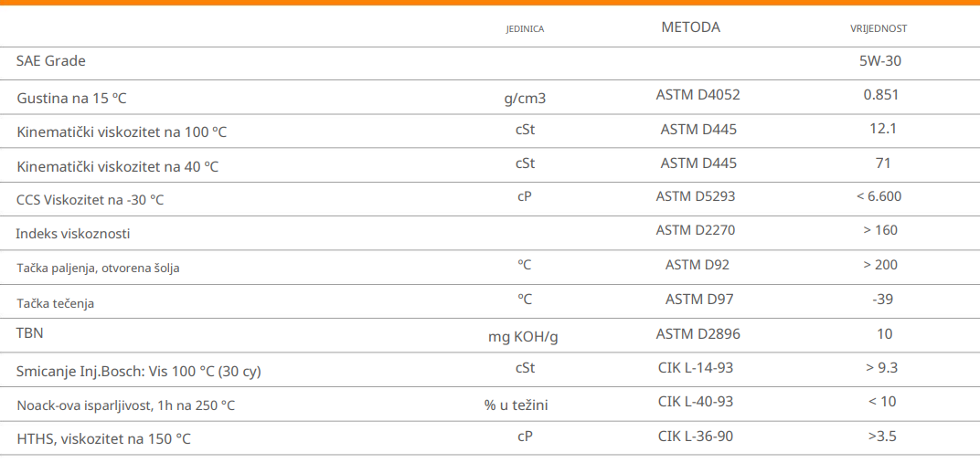The height and width of the screenshot is (463, 980).
Task: Click the METODA column header
Action: pos(690,27)
